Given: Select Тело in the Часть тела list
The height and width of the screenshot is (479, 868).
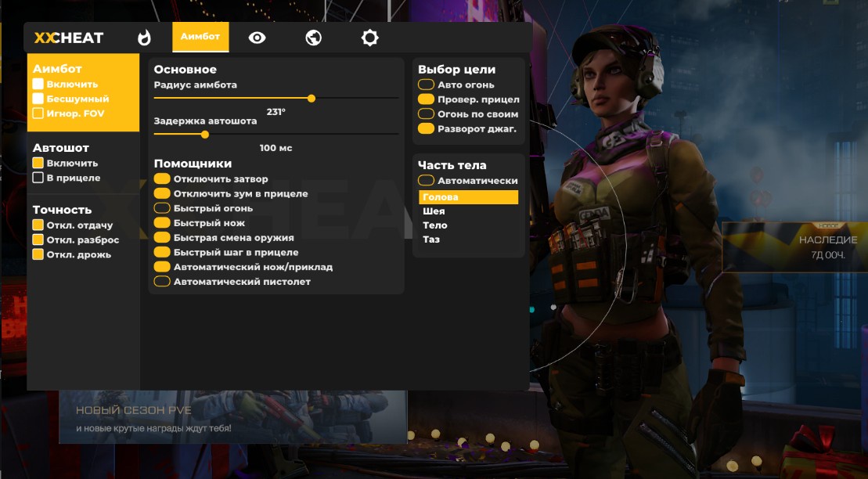Looking at the screenshot, I should (x=468, y=225).
